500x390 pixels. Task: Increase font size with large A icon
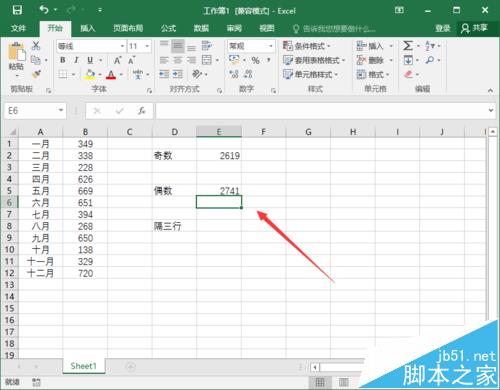pyautogui.click(x=117, y=60)
